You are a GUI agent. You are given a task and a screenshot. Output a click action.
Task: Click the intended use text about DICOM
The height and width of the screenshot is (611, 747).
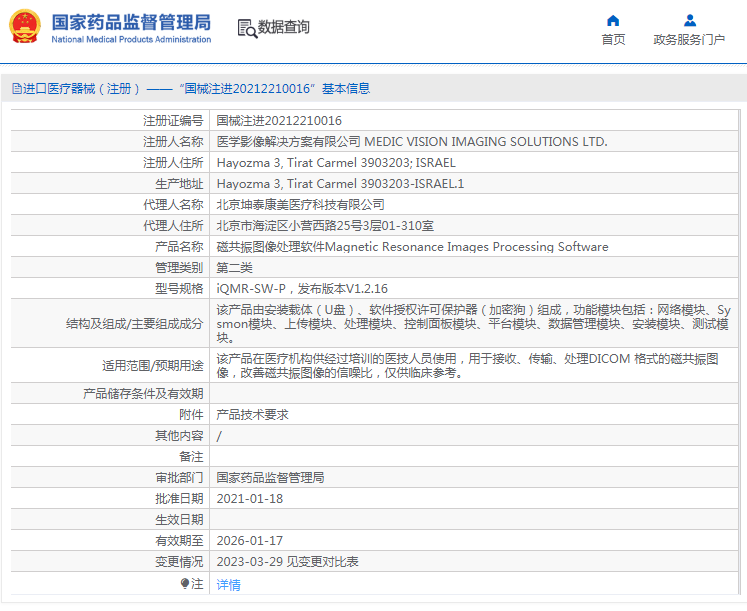click(x=467, y=366)
